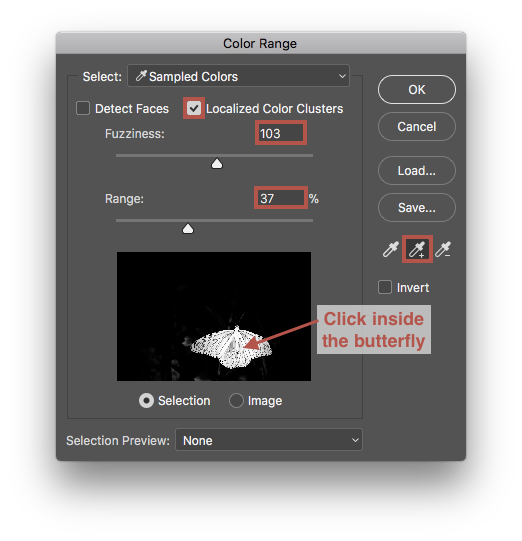The image size is (522, 541).
Task: Select the Add to Sample eyedropper
Action: [417, 249]
